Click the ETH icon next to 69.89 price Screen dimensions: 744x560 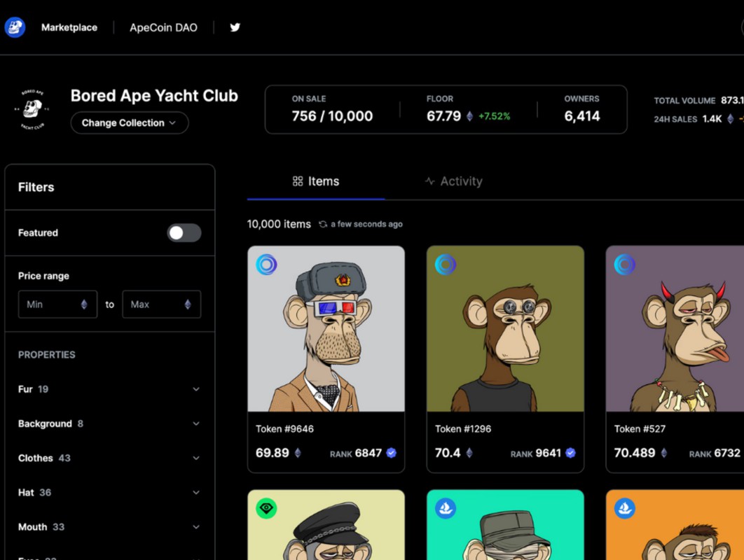pyautogui.click(x=297, y=453)
